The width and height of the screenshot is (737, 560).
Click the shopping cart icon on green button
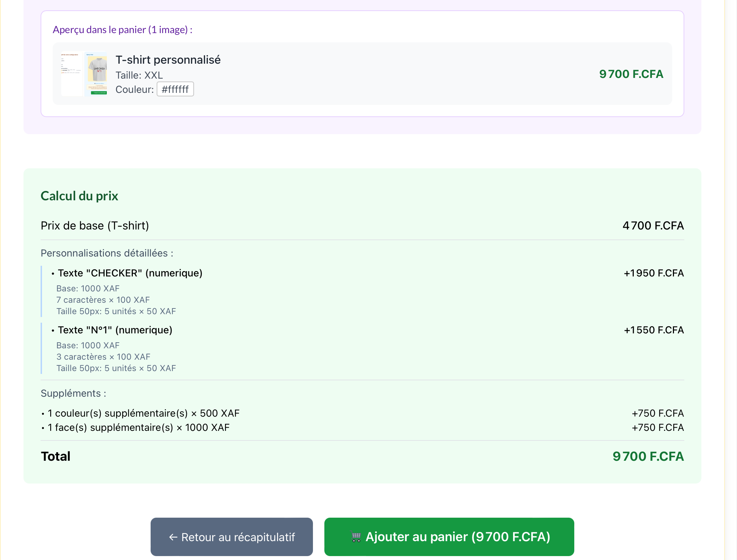(x=356, y=537)
